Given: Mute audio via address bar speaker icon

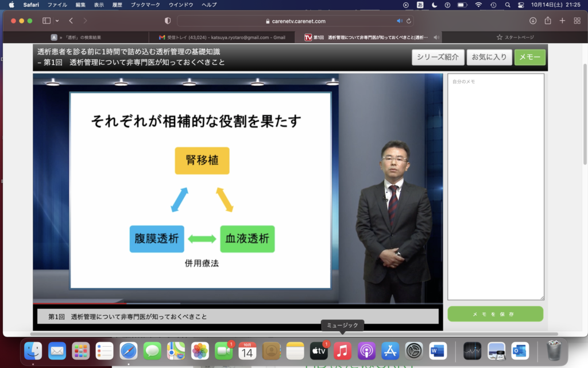Looking at the screenshot, I should 400,21.
